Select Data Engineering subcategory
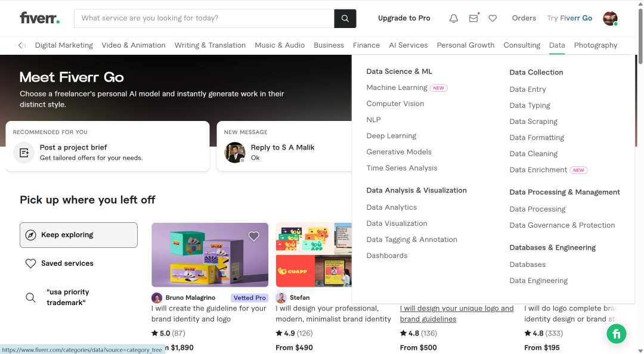Viewport: 644px width, 354px height. coord(539,281)
